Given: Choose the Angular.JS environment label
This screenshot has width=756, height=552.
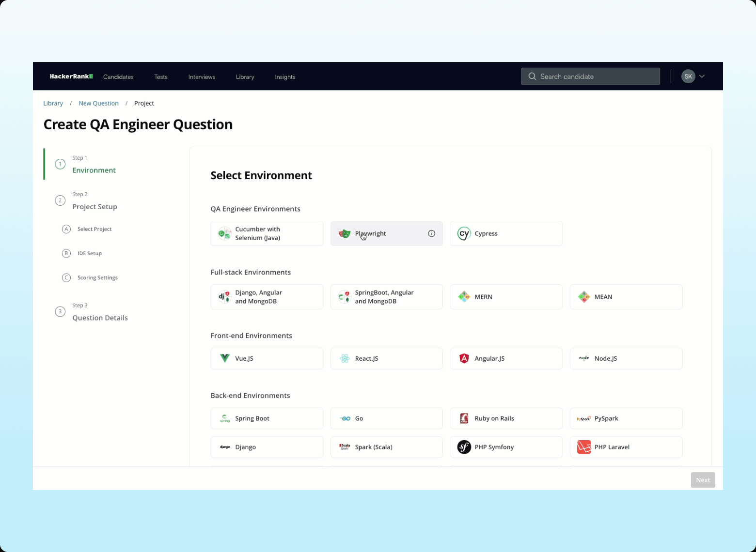Looking at the screenshot, I should pos(489,358).
